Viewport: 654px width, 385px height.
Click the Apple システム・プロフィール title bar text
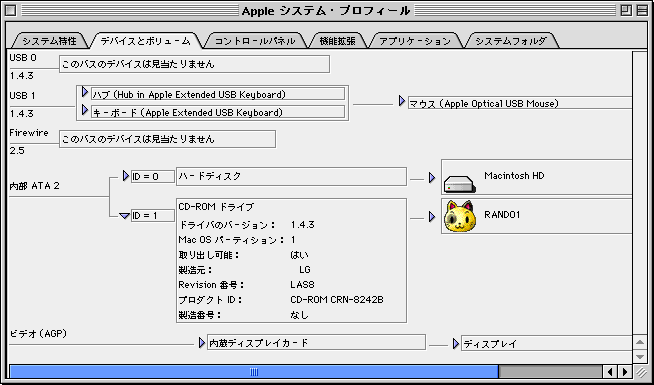pos(326,10)
